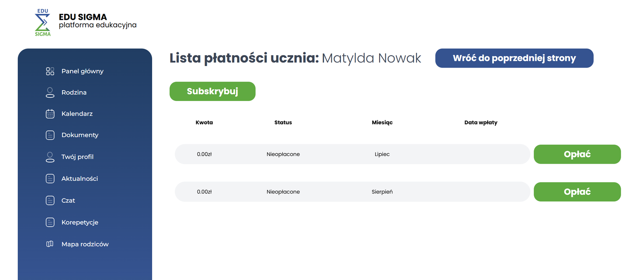Select the Lipiec unpaid payment row
The width and height of the screenshot is (644, 280).
click(352, 154)
